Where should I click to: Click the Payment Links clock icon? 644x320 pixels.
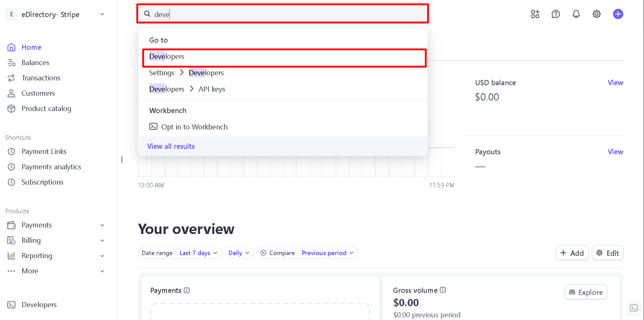click(11, 152)
